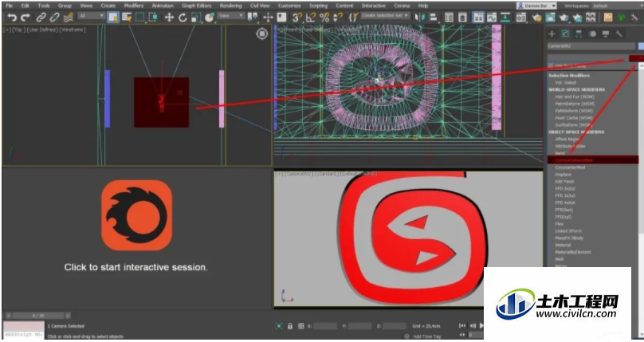This screenshot has height=342, width=644.
Task: Toggle the 3D Snaps button
Action: point(297,18)
